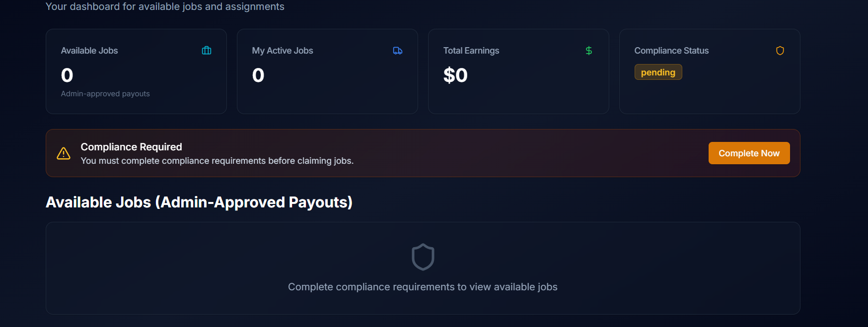Click the Available Jobs (Admin-Approved Payouts) section heading
The image size is (868, 327).
pyautogui.click(x=199, y=202)
